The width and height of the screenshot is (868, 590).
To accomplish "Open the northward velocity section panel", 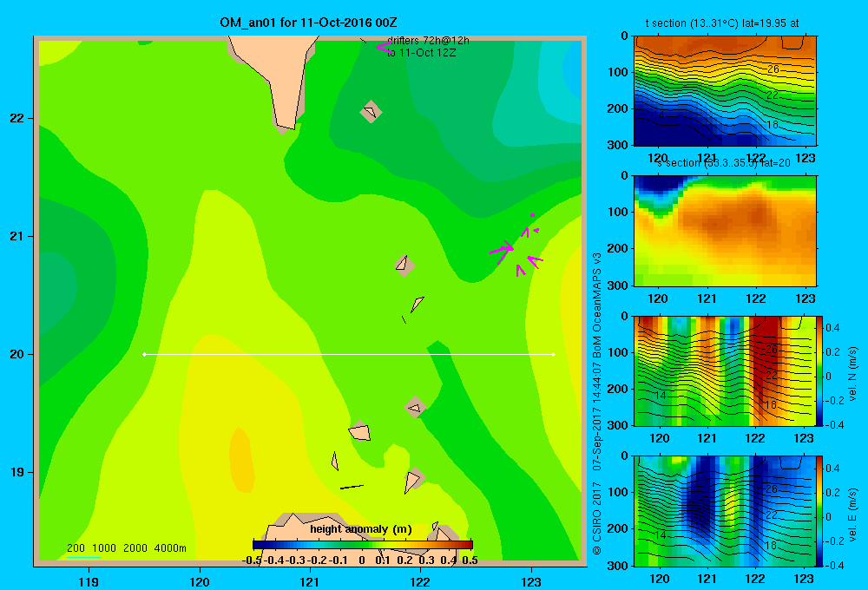I will click(x=725, y=370).
